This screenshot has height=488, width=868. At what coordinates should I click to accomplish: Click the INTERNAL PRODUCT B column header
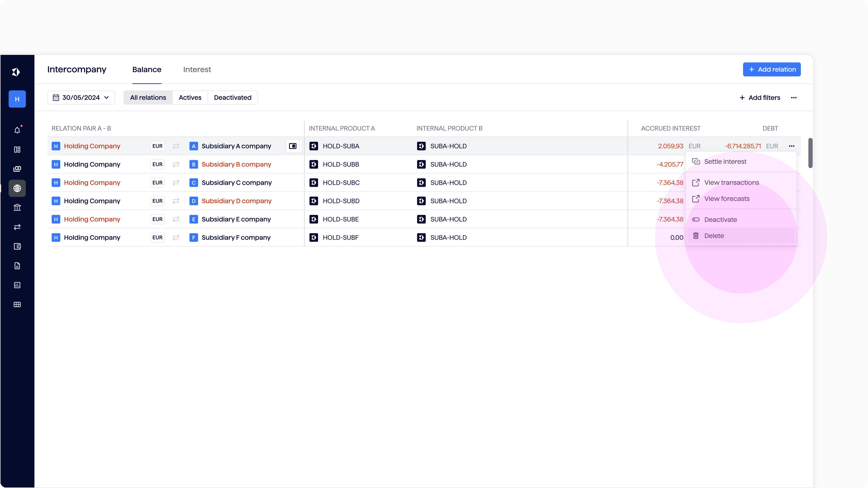(449, 128)
